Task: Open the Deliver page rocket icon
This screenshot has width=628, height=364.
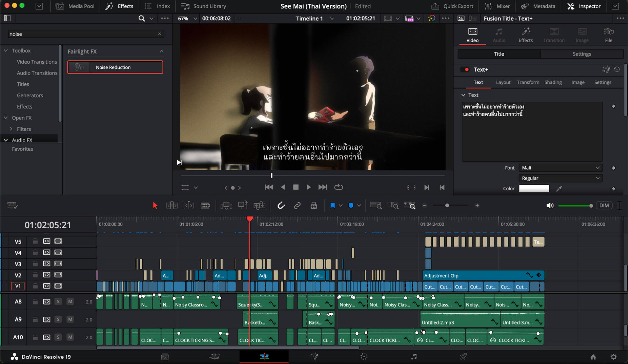Action: coord(463,357)
